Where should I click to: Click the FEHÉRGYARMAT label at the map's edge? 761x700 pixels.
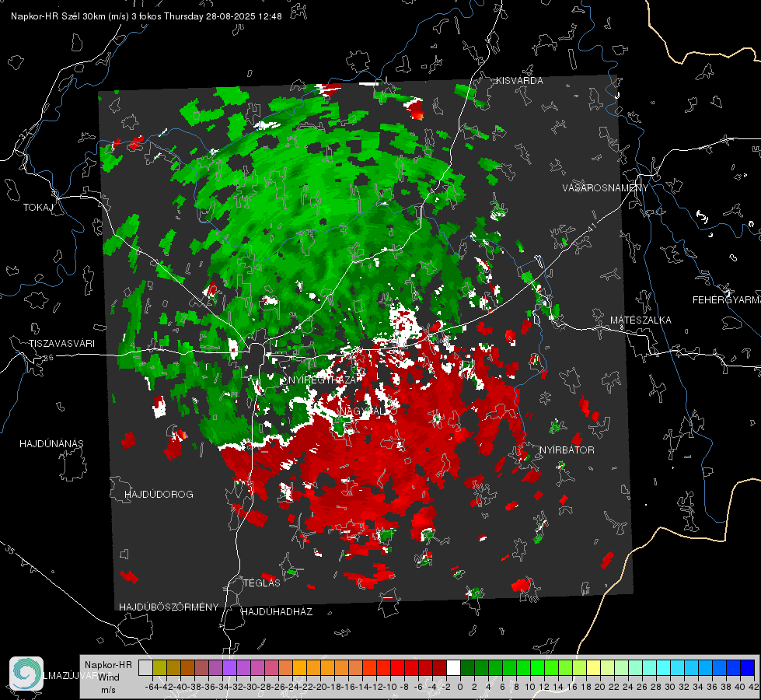pyautogui.click(x=727, y=300)
